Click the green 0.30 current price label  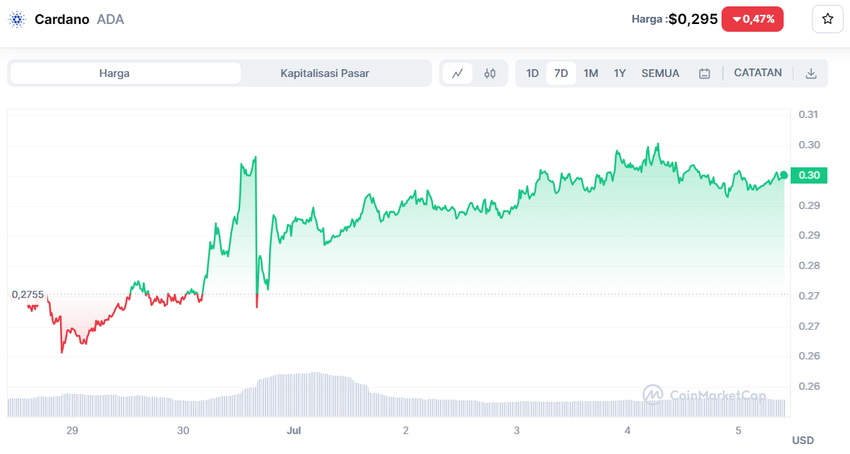(x=809, y=175)
